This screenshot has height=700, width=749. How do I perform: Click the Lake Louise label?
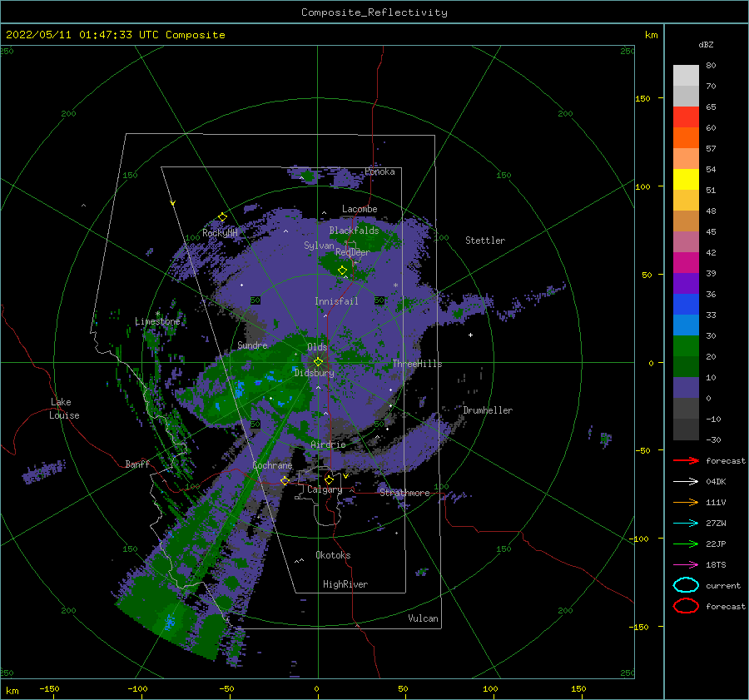(64, 409)
